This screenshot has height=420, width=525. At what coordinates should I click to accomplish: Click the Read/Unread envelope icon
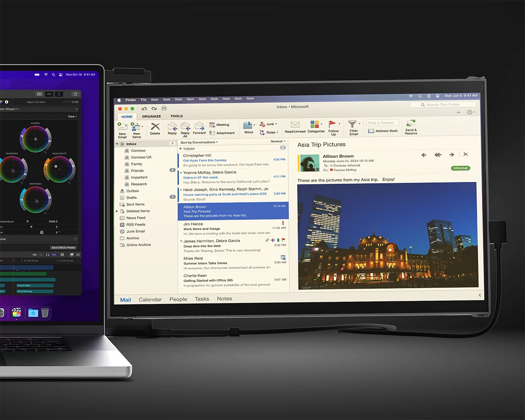(x=295, y=125)
